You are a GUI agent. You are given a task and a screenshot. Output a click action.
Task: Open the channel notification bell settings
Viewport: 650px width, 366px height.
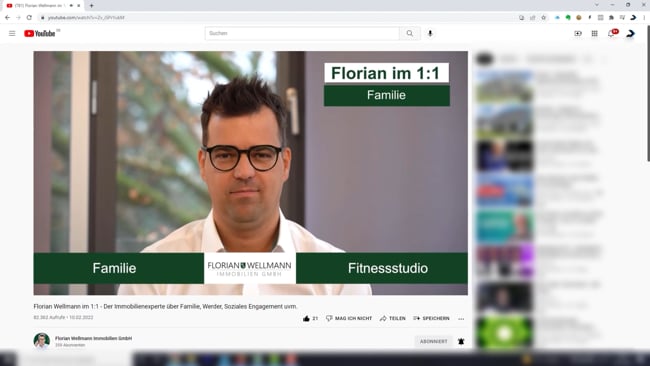[461, 342]
